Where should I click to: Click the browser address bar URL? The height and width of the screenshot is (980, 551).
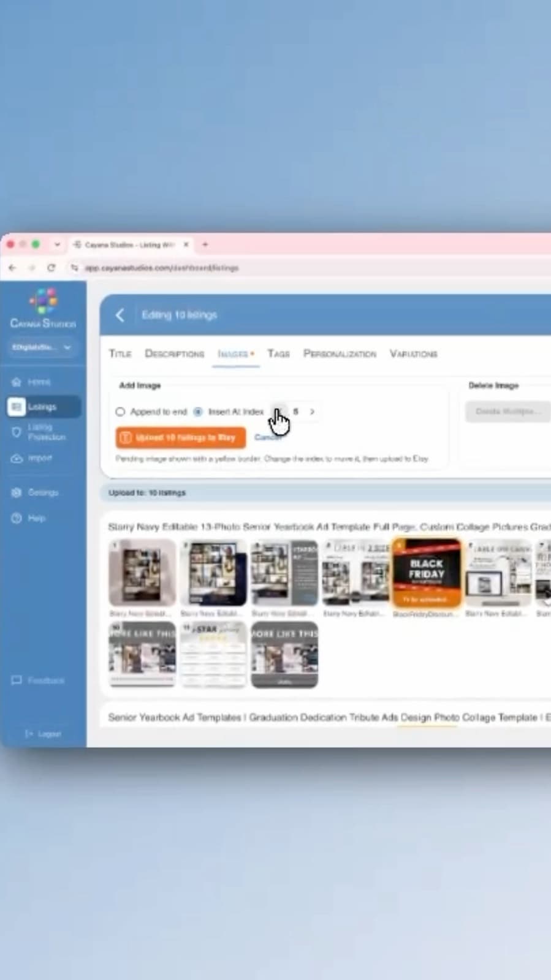coord(162,268)
